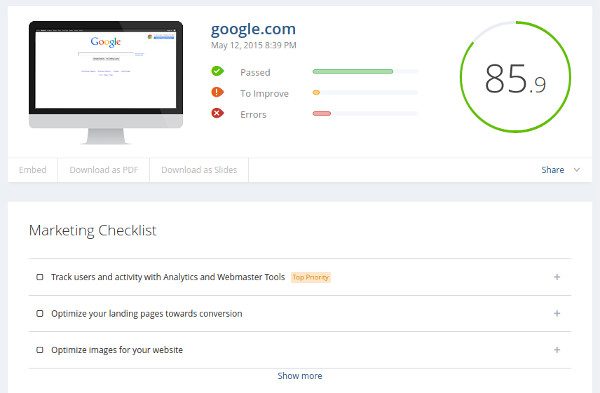This screenshot has width=600, height=393.
Task: Click the Passed label
Action: tap(255, 72)
